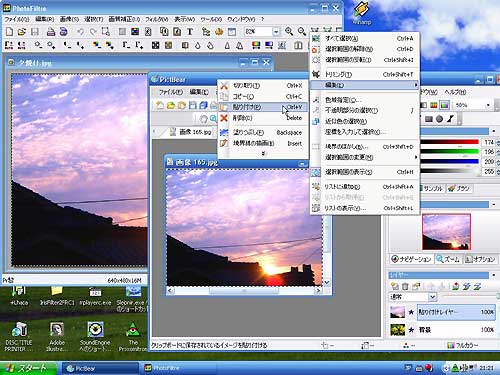
Task: Click the Save disk icon in PicBear toolbar
Action: 193,105
